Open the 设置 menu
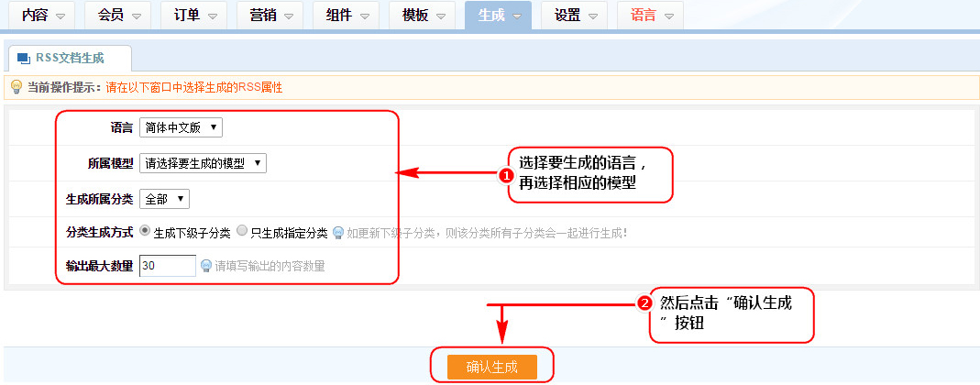The width and height of the screenshot is (980, 385). (x=575, y=16)
